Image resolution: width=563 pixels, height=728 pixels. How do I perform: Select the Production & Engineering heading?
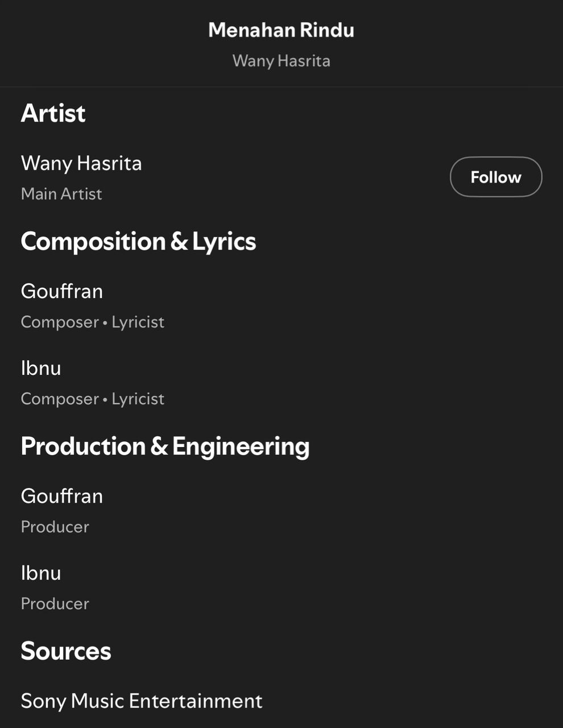pos(165,446)
